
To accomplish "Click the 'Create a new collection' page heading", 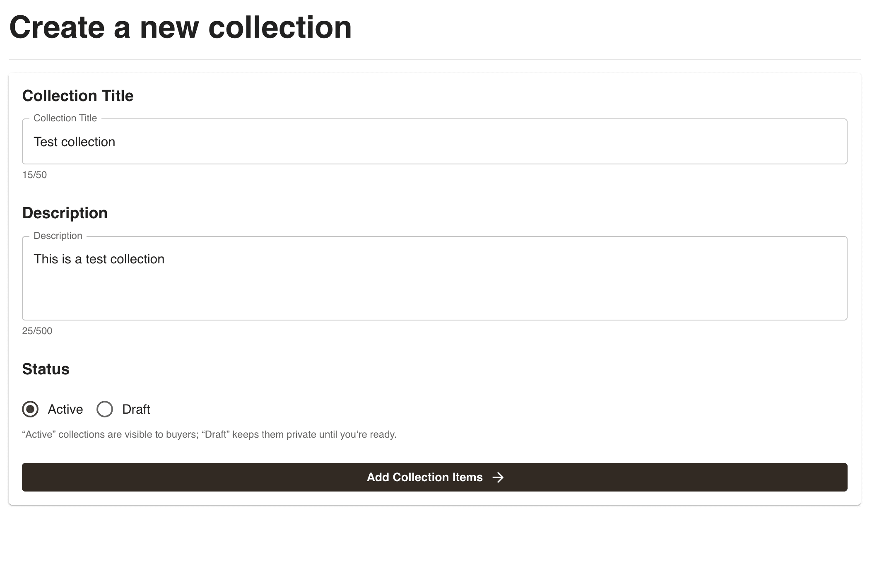I will (x=181, y=27).
